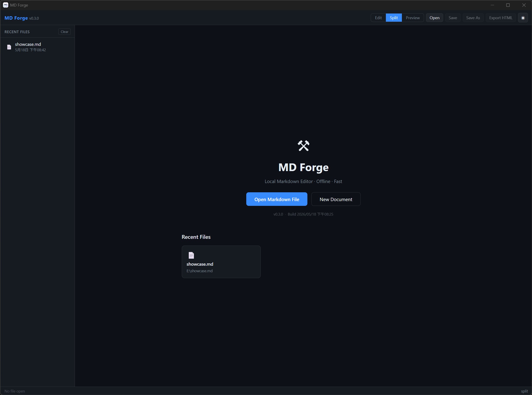Click the 'Local Markdown Editor · Offline · Fast' tagline
The image size is (532, 395).
pyautogui.click(x=303, y=181)
